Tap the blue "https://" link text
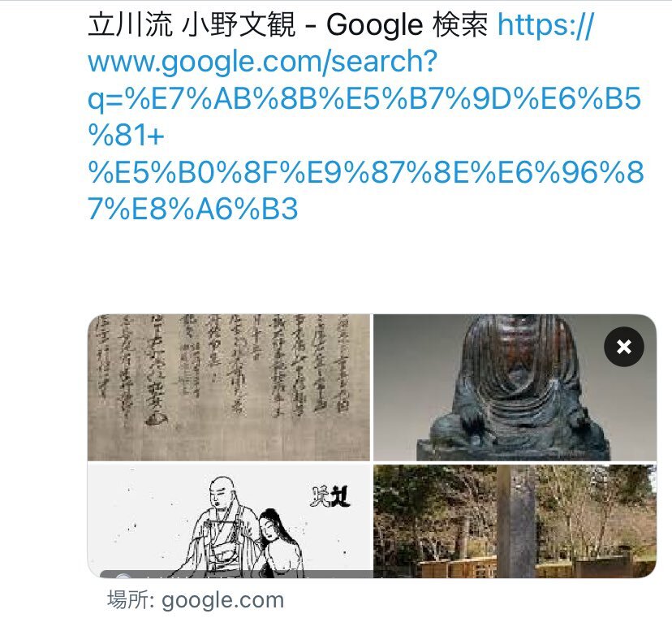Viewport: 672px width, 631px height. [545, 25]
